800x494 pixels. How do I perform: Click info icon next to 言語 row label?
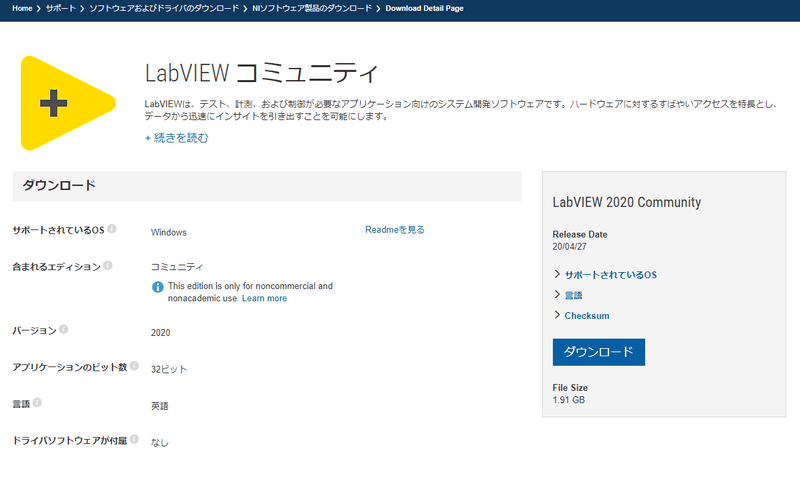point(37,403)
